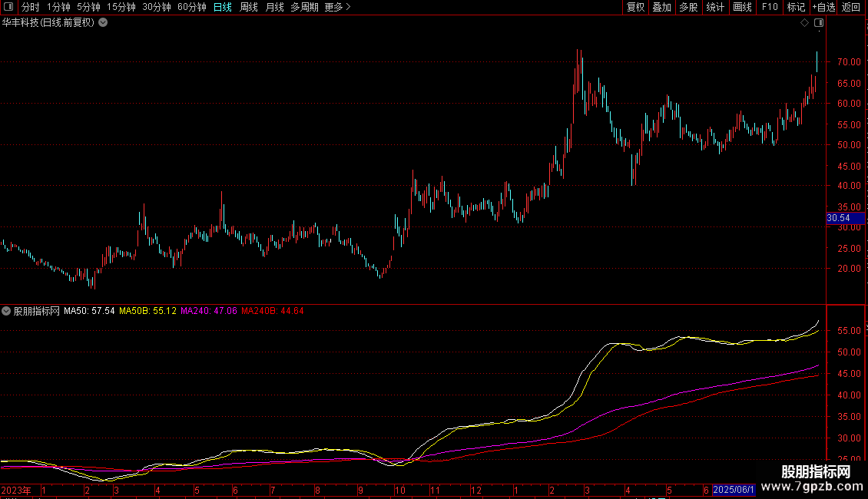The height and width of the screenshot is (499, 868).
Task: Click the split-window icon above the price axis
Action: (819, 23)
